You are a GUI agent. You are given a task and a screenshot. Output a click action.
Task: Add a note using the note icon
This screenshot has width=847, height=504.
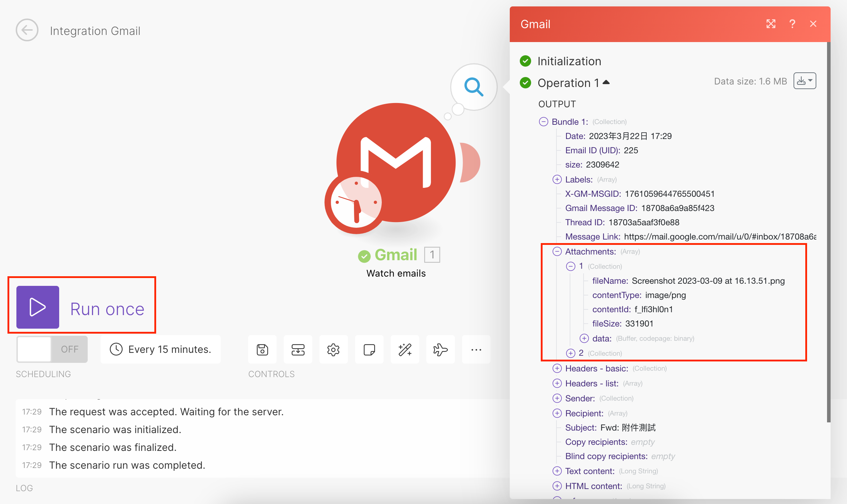pos(369,349)
